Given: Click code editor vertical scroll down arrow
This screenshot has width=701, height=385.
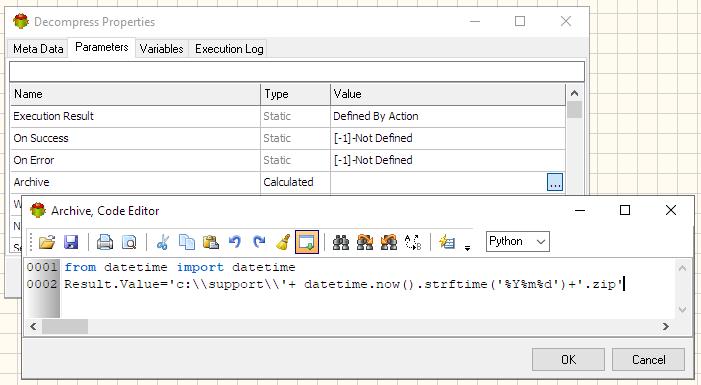Looking at the screenshot, I should click(x=682, y=309).
